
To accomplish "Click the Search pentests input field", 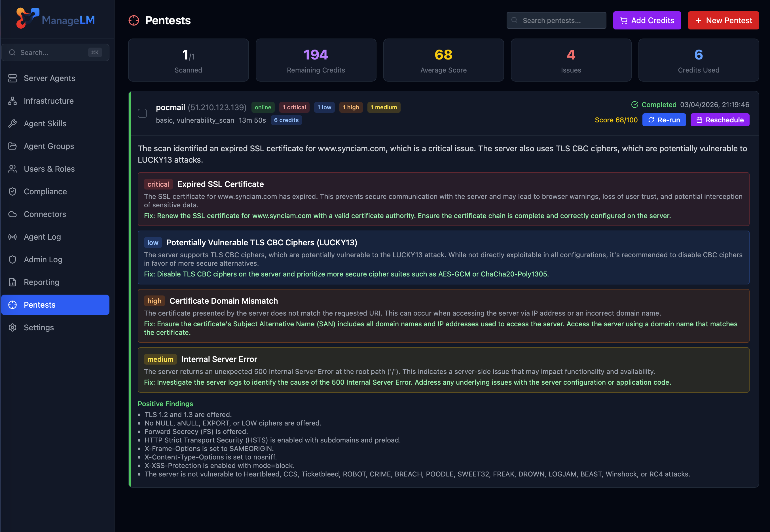I will pyautogui.click(x=556, y=20).
